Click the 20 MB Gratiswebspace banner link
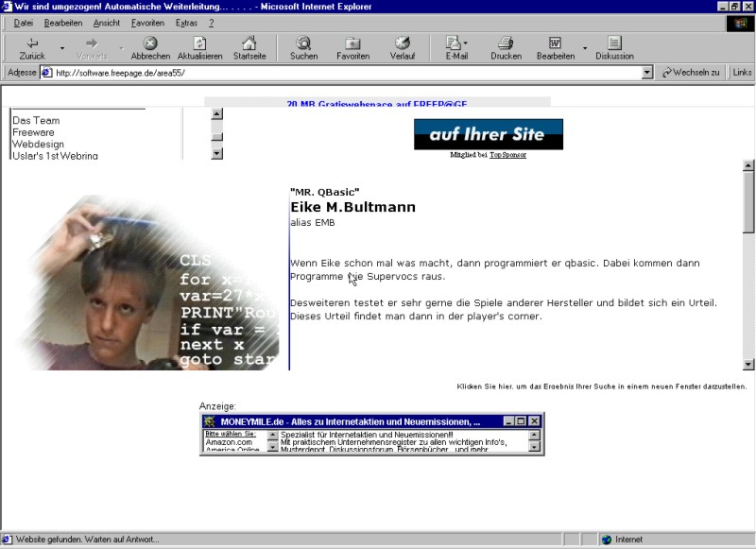This screenshot has height=549, width=756. click(376, 104)
